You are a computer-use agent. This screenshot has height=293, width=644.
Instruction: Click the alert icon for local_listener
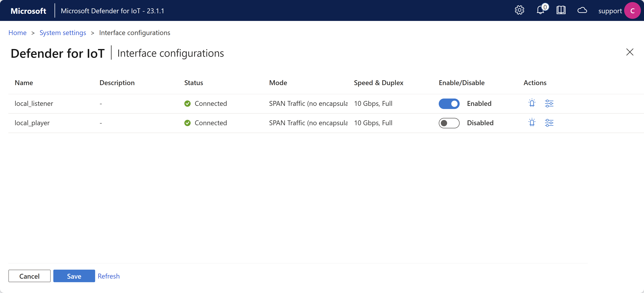pyautogui.click(x=532, y=103)
